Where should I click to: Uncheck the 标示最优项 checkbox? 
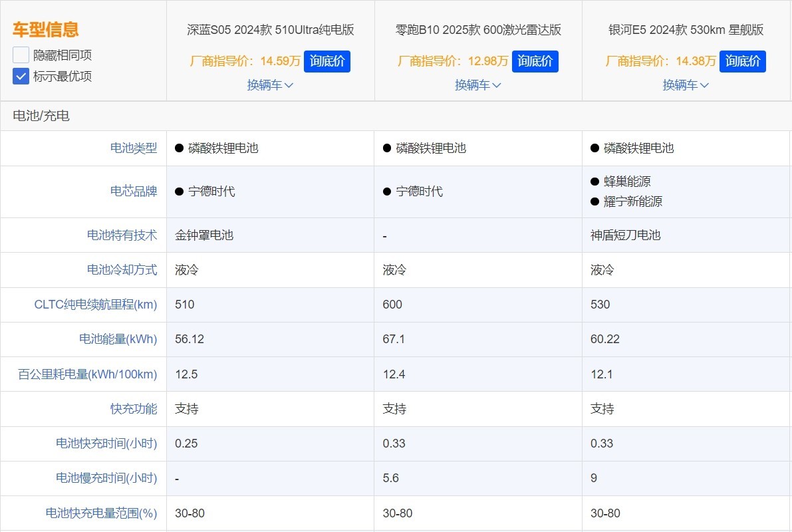pos(21,76)
